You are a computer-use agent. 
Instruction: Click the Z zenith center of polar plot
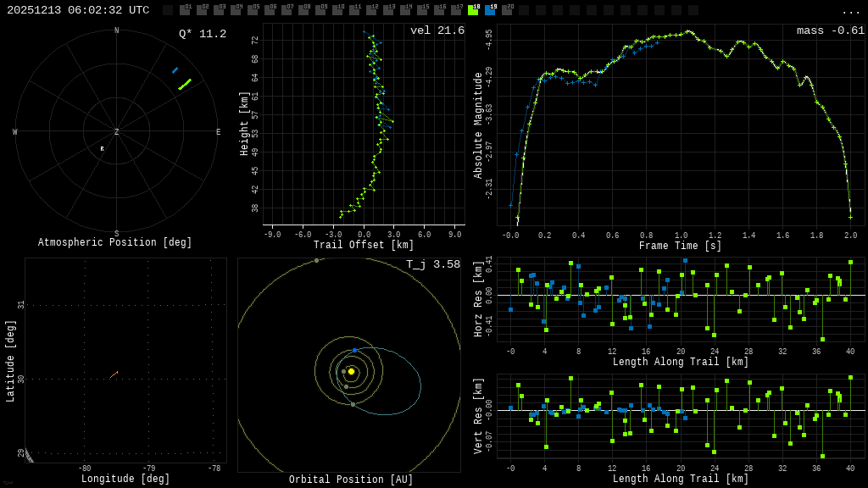116,132
